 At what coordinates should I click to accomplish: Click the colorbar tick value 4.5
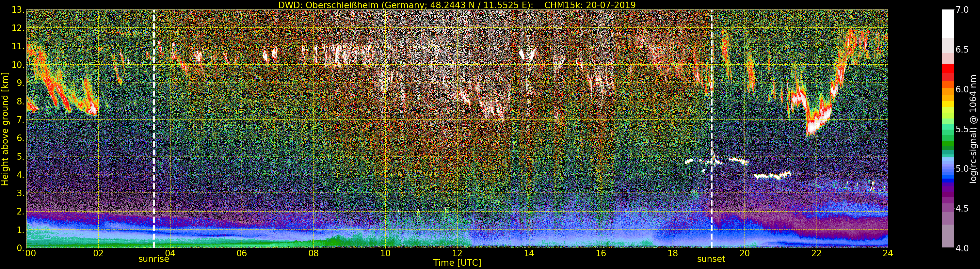pos(962,208)
